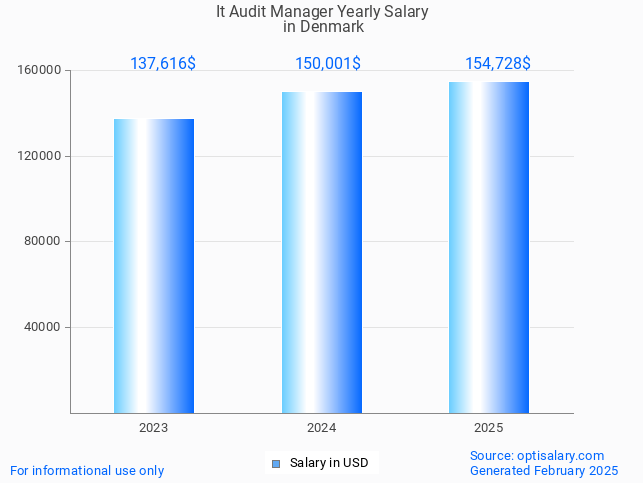Click the 40000 y-axis tick label
643x483 pixels.
[x=43, y=327]
